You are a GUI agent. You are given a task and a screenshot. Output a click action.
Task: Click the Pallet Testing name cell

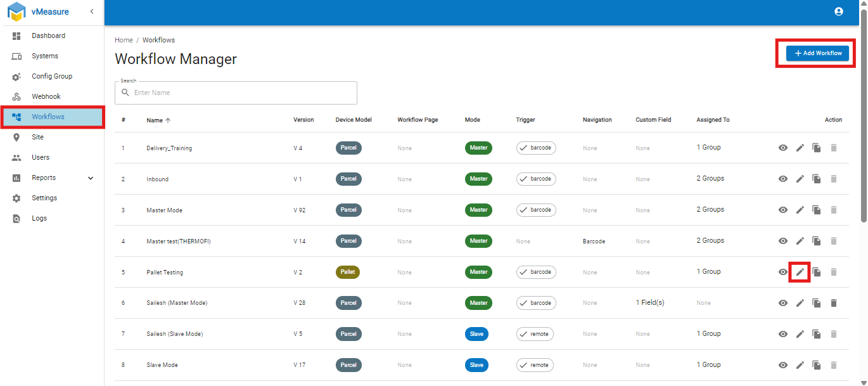coord(165,273)
